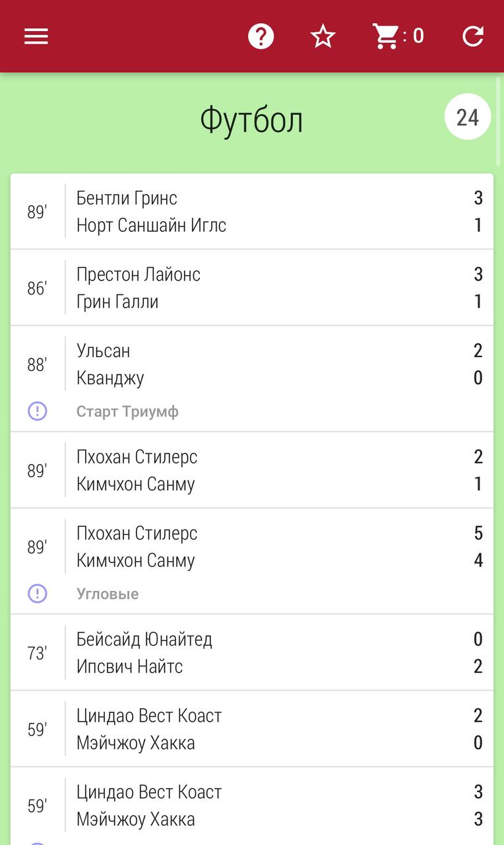Open Циндао Вест Коаст match scored 3-3
Image resolution: width=504 pixels, height=845 pixels.
click(x=252, y=806)
